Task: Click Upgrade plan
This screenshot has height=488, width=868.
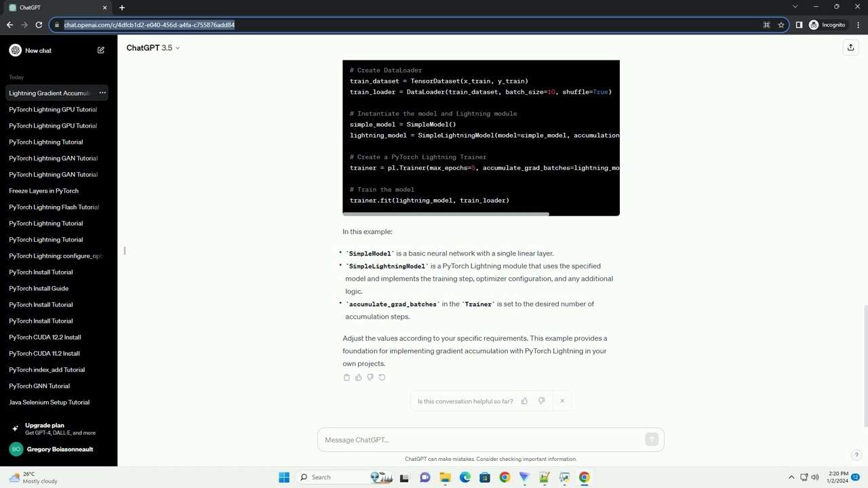Action: click(x=58, y=429)
